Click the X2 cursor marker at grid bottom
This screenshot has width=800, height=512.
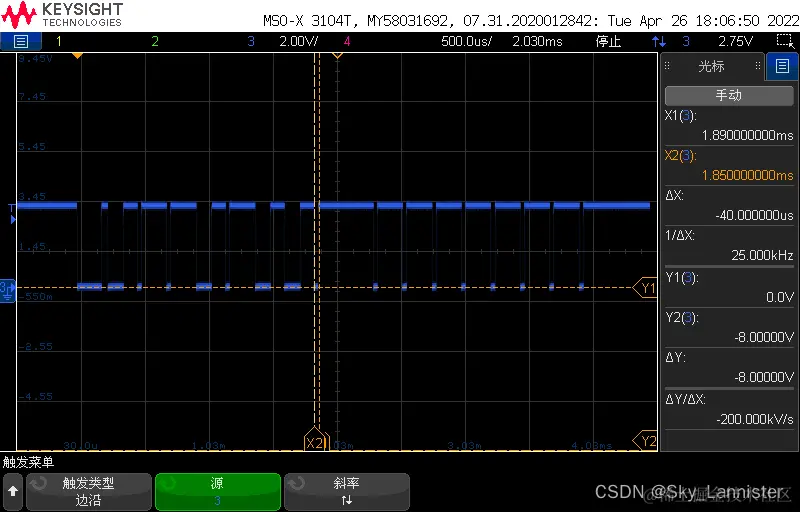pyautogui.click(x=316, y=442)
